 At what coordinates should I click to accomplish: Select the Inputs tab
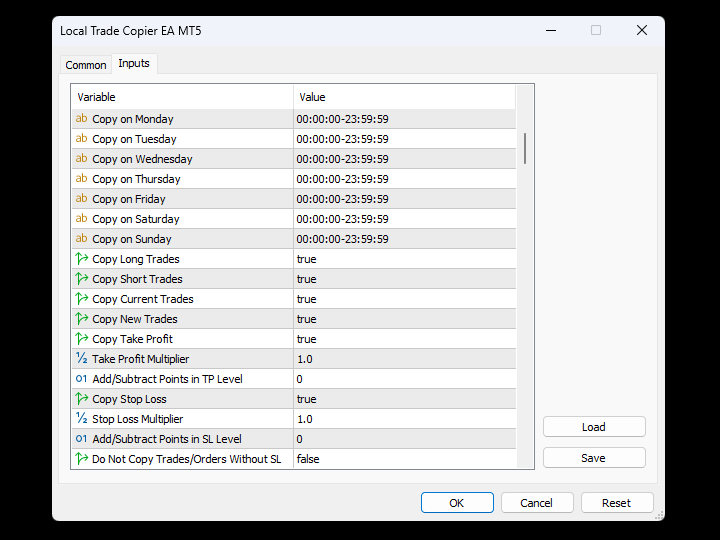coord(134,63)
